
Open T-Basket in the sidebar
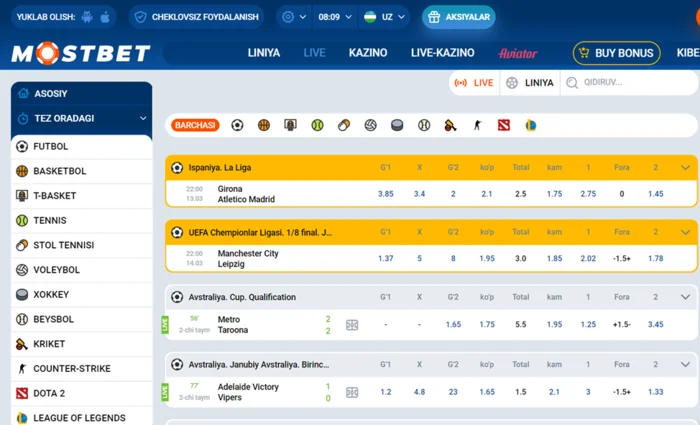[x=81, y=196]
